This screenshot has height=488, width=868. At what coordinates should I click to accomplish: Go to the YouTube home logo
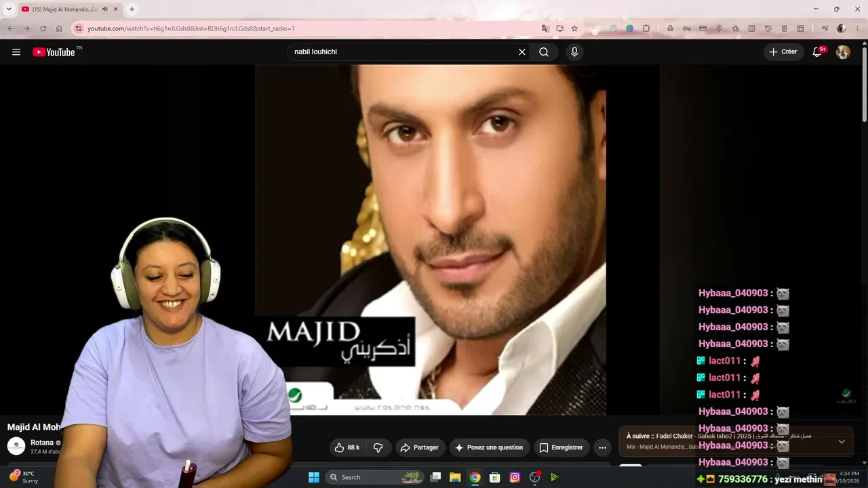(x=54, y=52)
